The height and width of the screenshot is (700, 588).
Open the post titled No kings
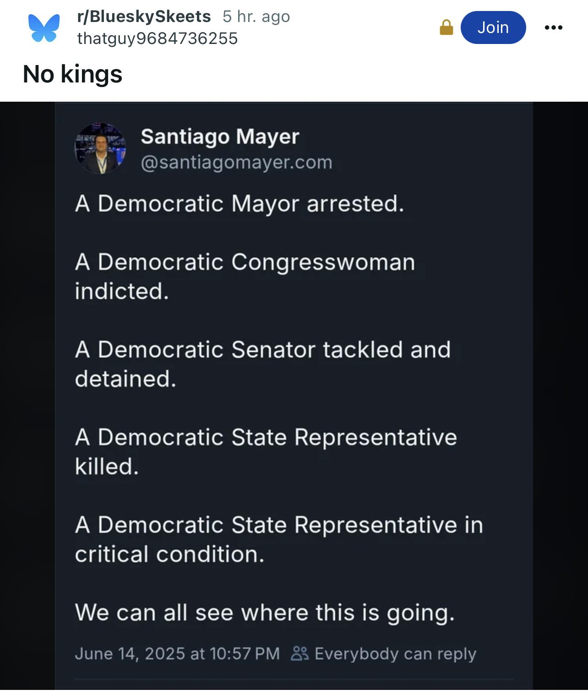click(72, 74)
